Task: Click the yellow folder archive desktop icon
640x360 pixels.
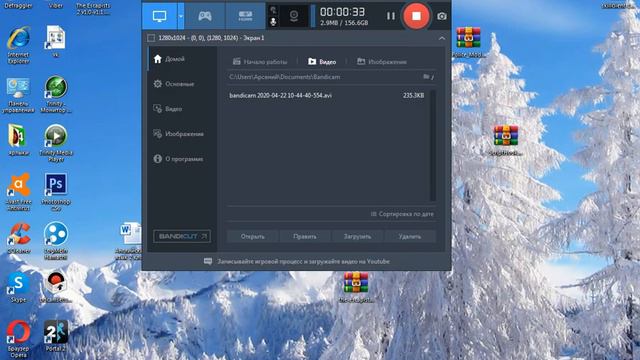Action: 18,140
